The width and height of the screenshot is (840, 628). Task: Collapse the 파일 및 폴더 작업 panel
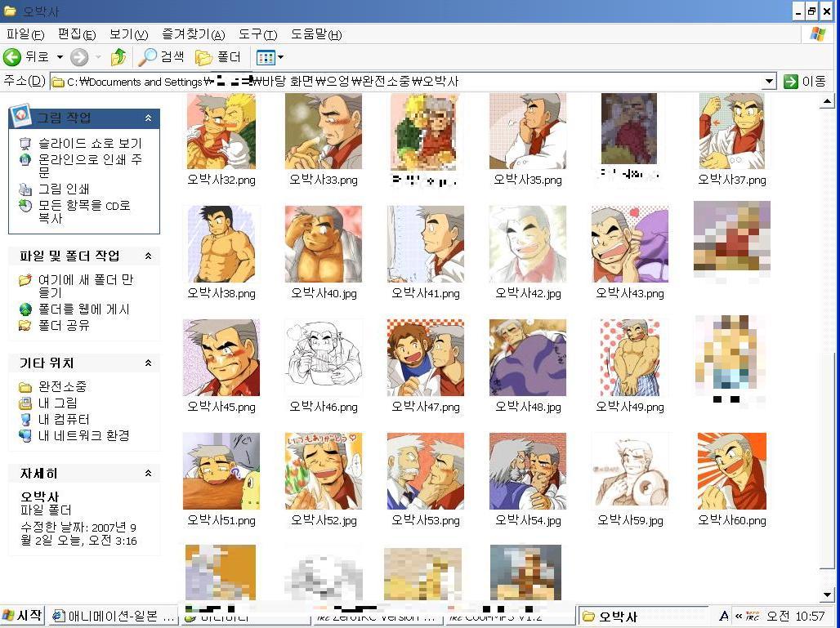click(149, 256)
